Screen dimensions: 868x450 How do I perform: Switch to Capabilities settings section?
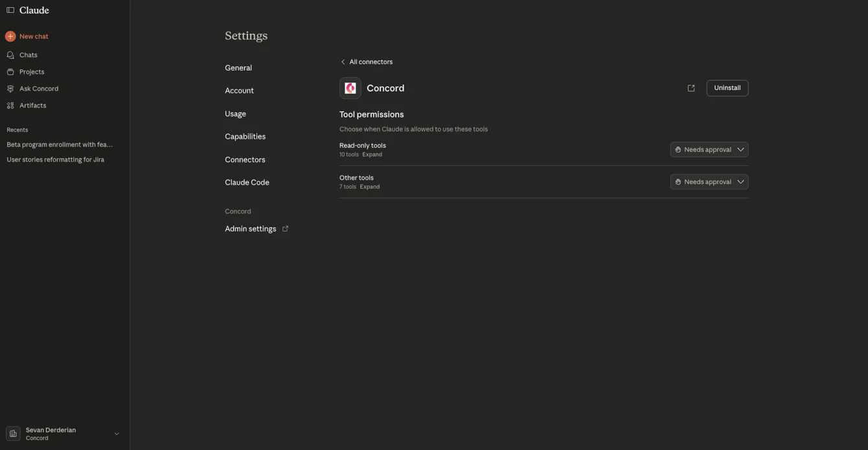(245, 137)
